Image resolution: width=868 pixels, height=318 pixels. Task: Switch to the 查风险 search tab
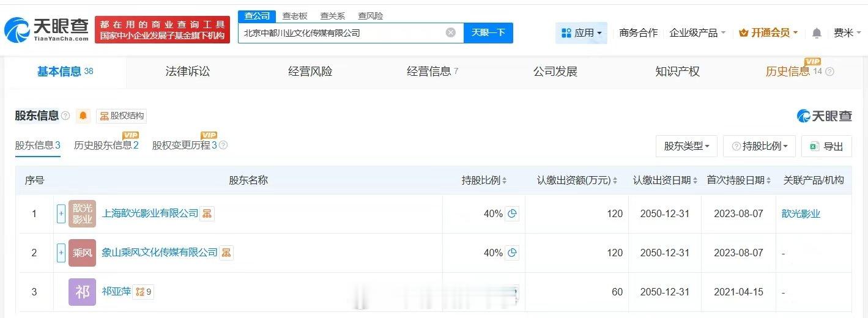[371, 16]
